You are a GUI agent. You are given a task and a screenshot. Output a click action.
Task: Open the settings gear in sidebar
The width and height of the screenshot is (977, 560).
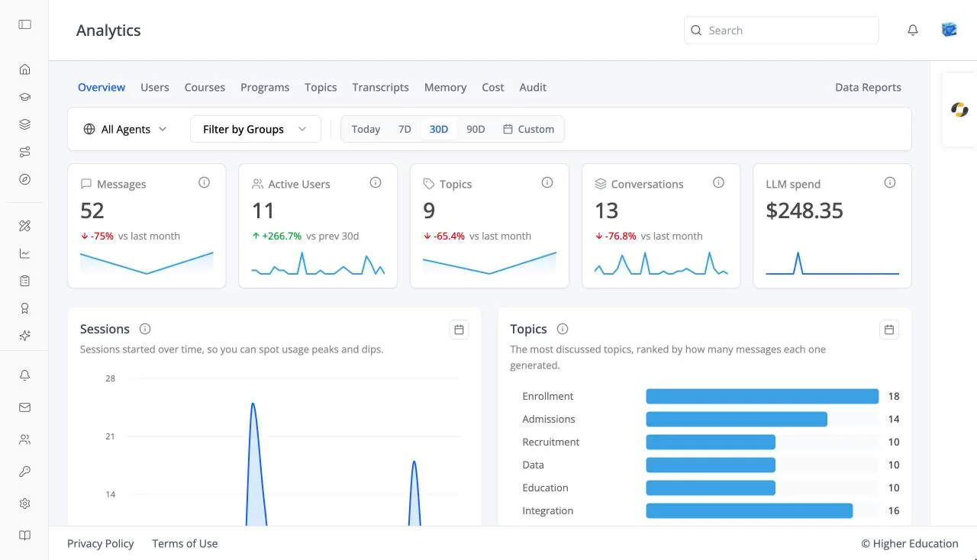(25, 504)
